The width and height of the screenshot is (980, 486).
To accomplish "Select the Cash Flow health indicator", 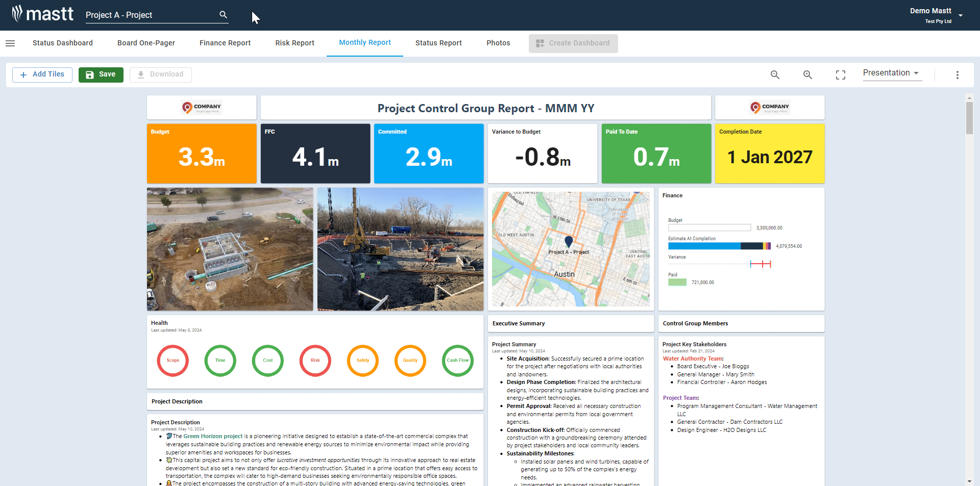I will point(457,361).
